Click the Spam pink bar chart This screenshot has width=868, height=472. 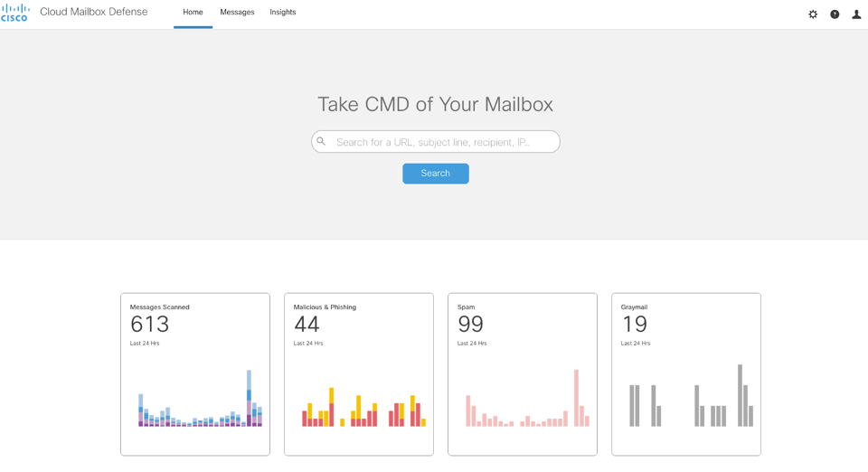point(527,398)
